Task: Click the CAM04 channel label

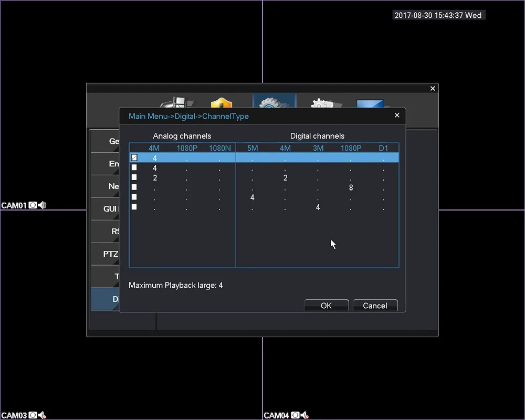Action: coord(276,415)
